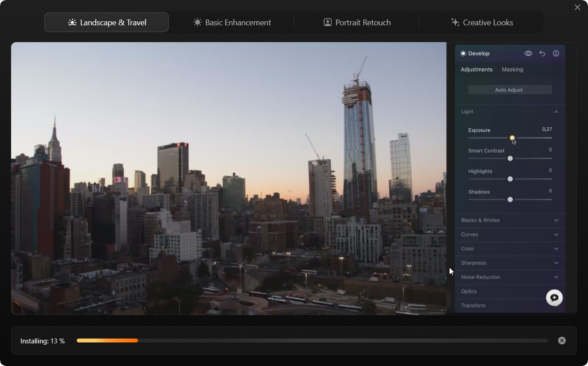Expand the Curves section
The width and height of the screenshot is (588, 366).
tap(510, 235)
